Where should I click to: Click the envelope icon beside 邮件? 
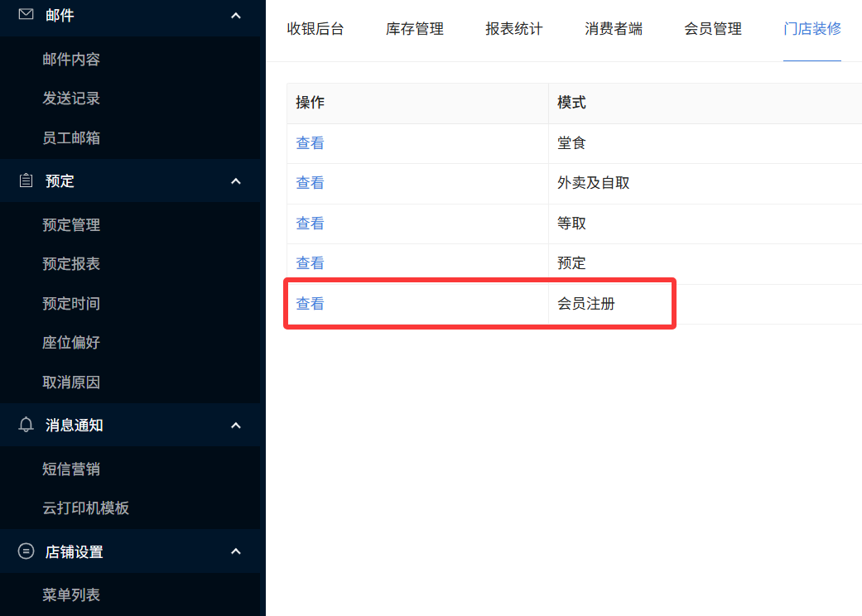26,15
